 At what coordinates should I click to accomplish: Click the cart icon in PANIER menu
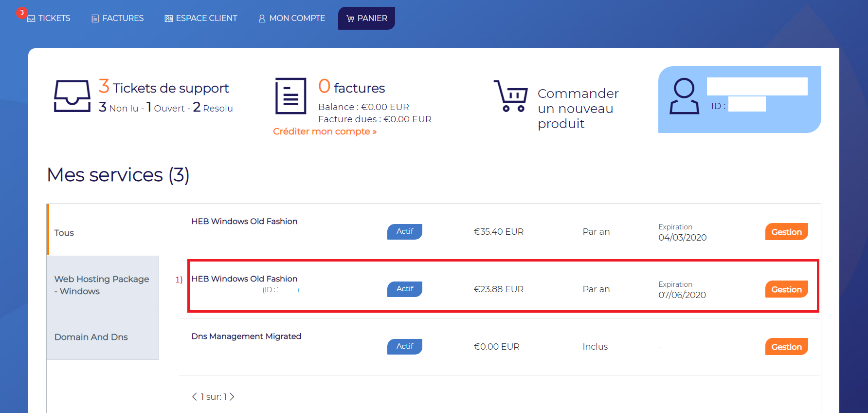point(350,19)
